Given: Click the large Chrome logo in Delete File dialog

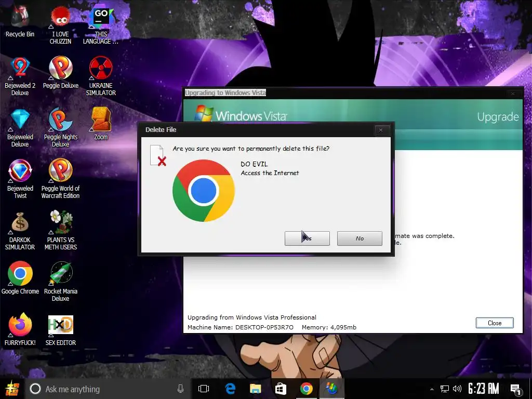Looking at the screenshot, I should click(x=204, y=191).
